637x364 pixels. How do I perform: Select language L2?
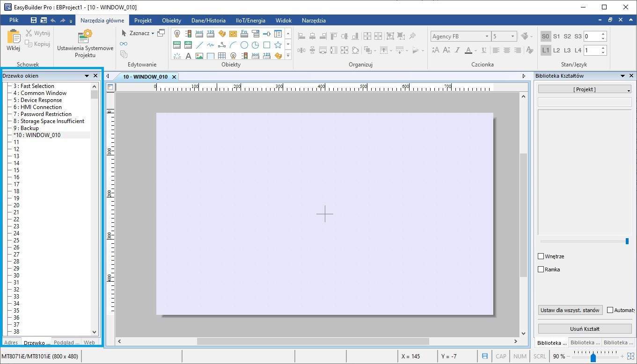tap(556, 50)
